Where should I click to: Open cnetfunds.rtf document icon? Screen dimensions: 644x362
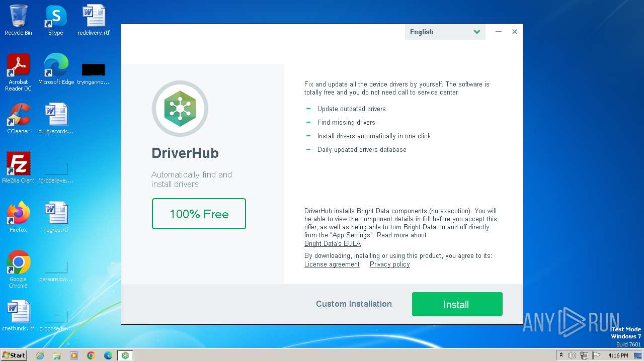coord(18,316)
